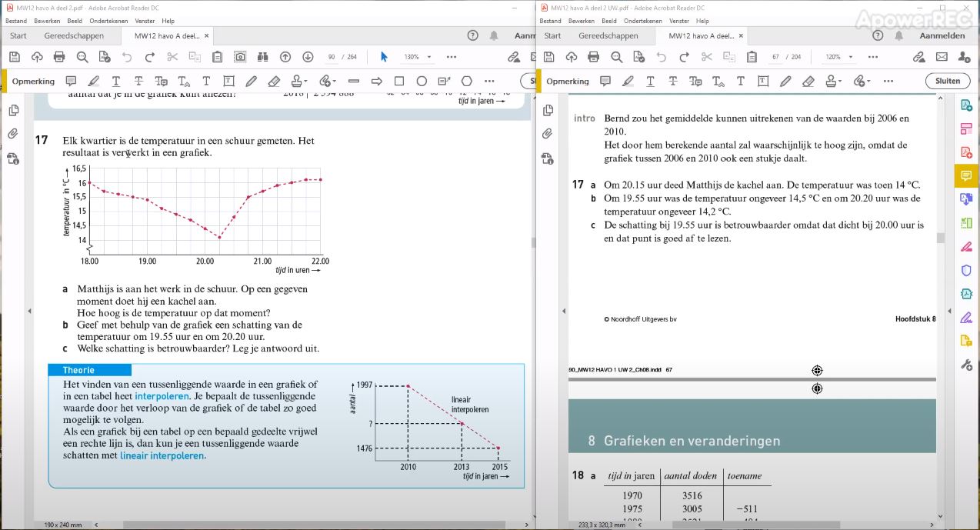The height and width of the screenshot is (530, 980).
Task: Expand attach file dropdown in left window
Action: (x=334, y=81)
